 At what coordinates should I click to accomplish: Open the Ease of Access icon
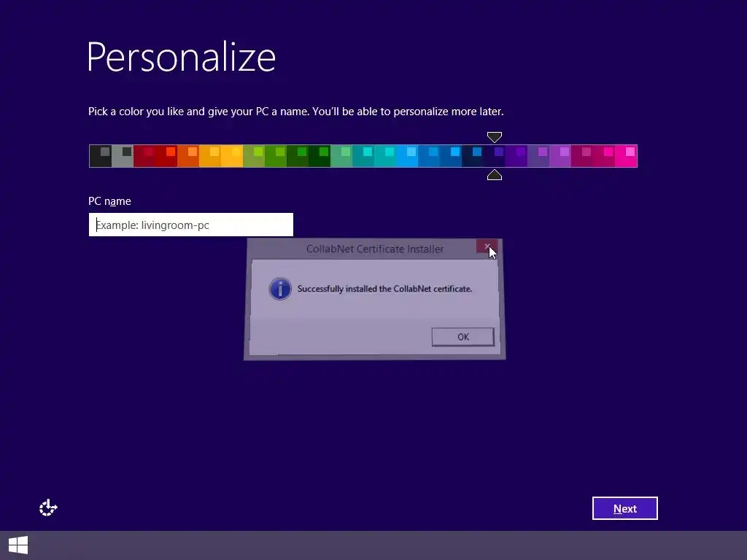click(48, 507)
